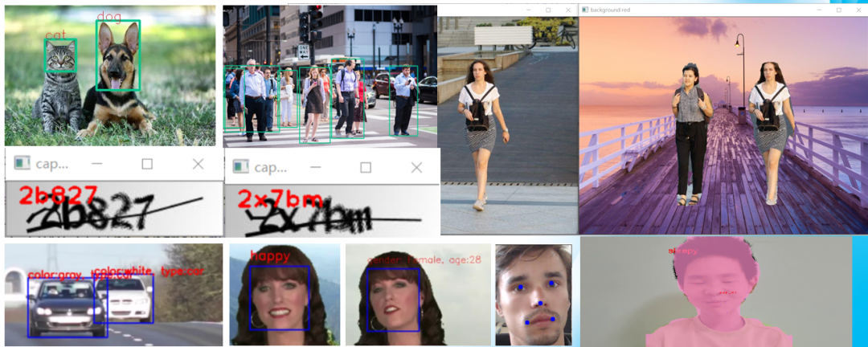This screenshot has width=868, height=347.
Task: Click the dog detection label text
Action: tap(108, 16)
